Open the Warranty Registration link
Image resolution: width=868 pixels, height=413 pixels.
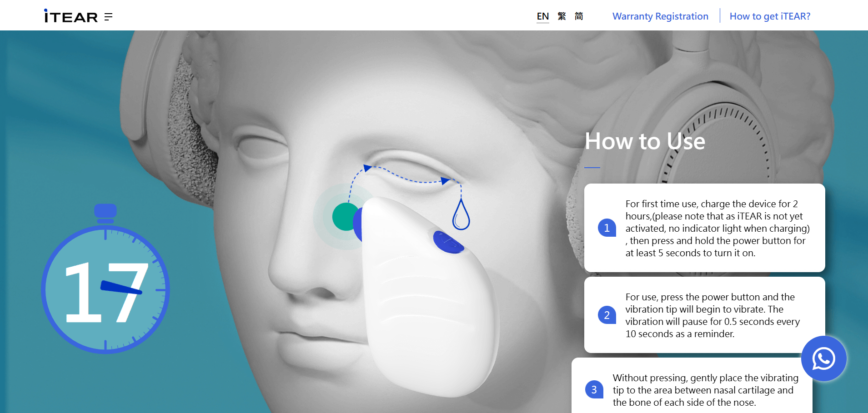(660, 16)
